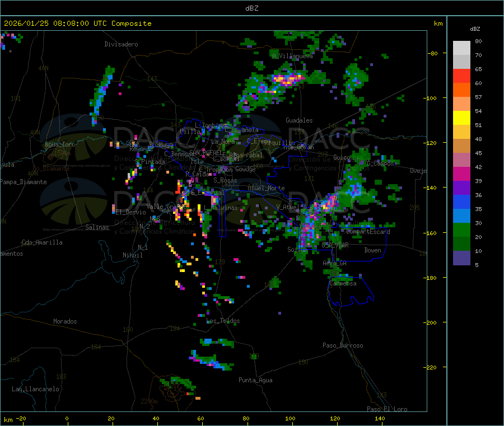Click the '0' km tick on bottom axis
Image resolution: width=504 pixels, height=426 pixels.
[x=67, y=418]
